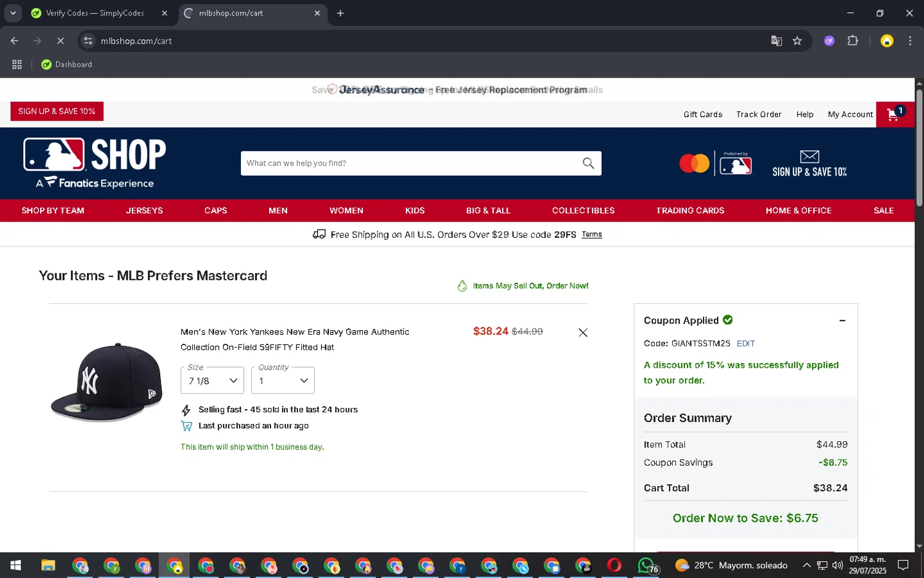Open the browser extensions puzzle icon

pyautogui.click(x=853, y=41)
